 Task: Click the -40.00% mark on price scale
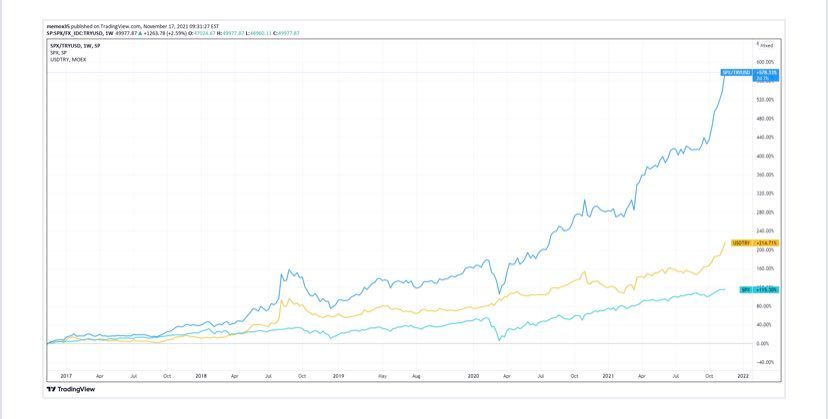click(766, 362)
